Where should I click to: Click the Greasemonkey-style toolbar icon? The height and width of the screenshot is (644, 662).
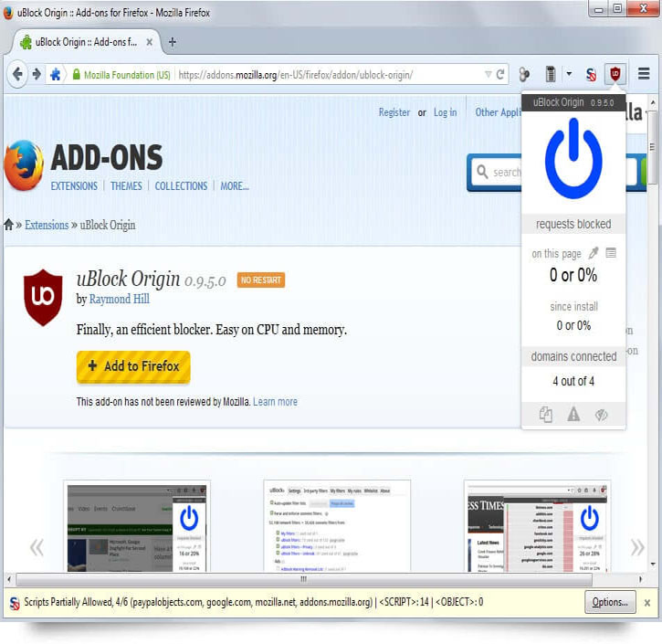[x=524, y=74]
